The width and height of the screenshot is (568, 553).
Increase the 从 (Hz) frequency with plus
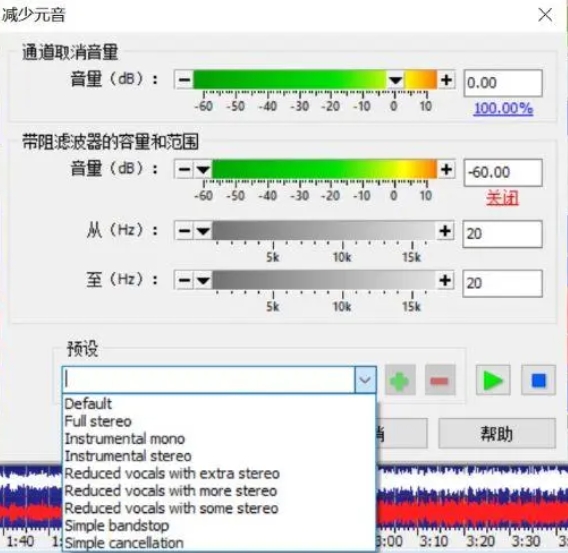click(445, 231)
